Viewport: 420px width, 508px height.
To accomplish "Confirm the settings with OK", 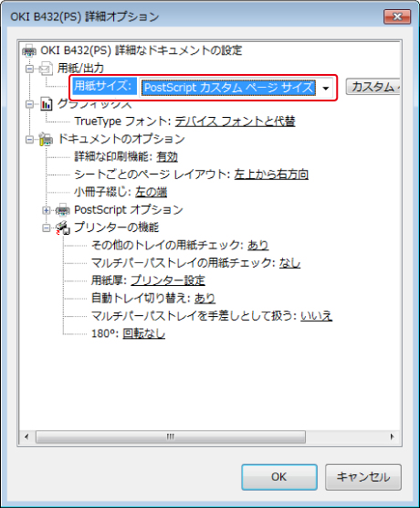I will click(x=279, y=477).
